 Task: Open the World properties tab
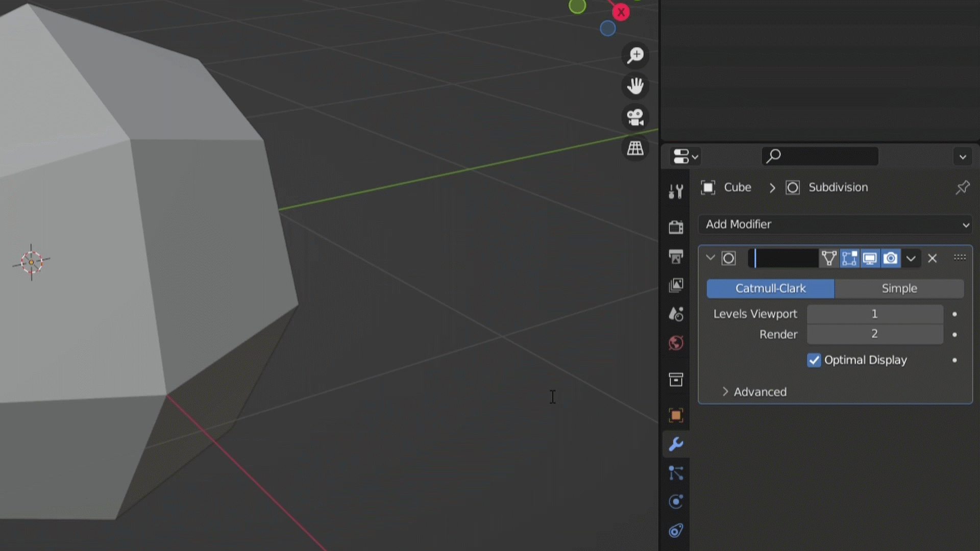(676, 343)
